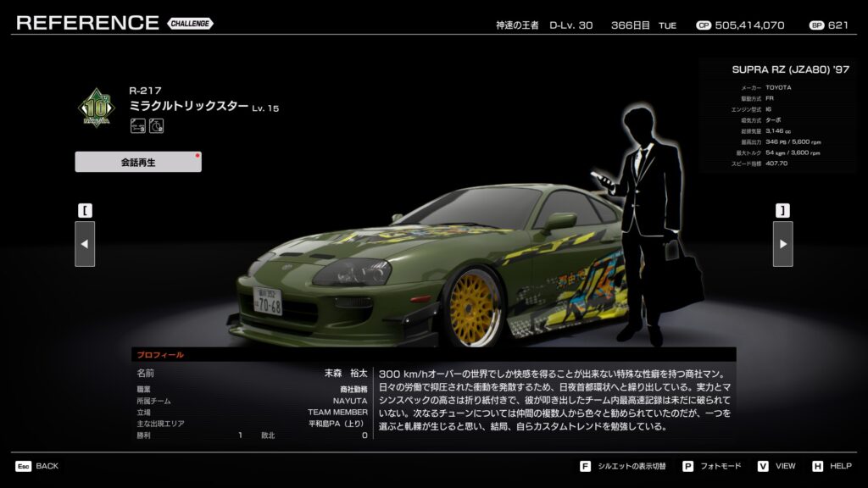This screenshot has height=488, width=868.
Task: Click the left bracket shortcut indicator
Action: [x=85, y=210]
